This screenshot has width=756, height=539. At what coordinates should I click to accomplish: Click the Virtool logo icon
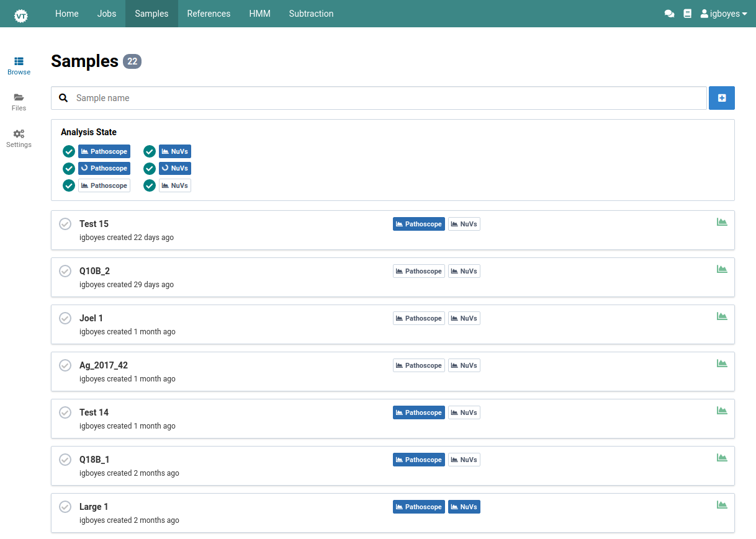pos(21,14)
